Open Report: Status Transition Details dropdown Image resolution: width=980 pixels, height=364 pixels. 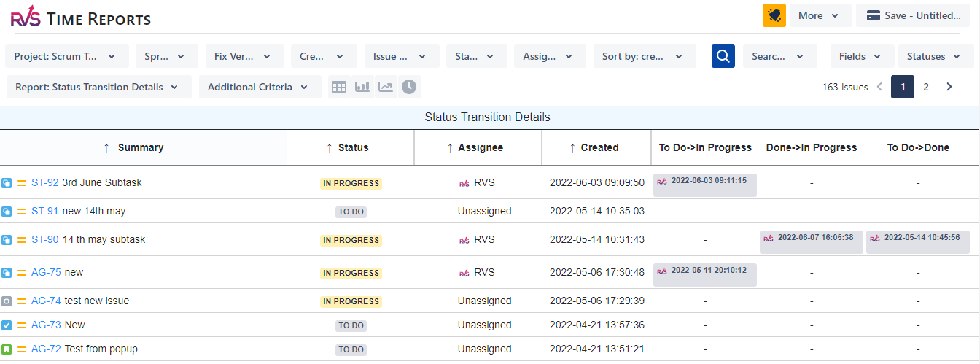pyautogui.click(x=98, y=87)
